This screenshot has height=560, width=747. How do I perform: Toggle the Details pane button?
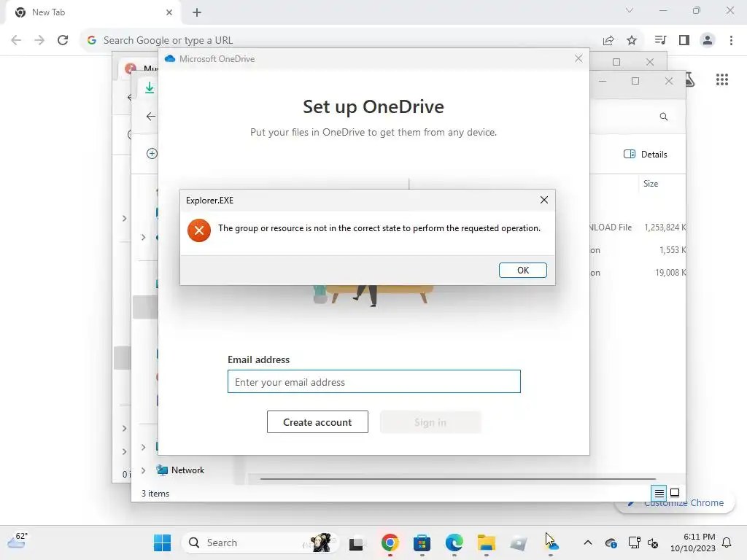pos(646,155)
